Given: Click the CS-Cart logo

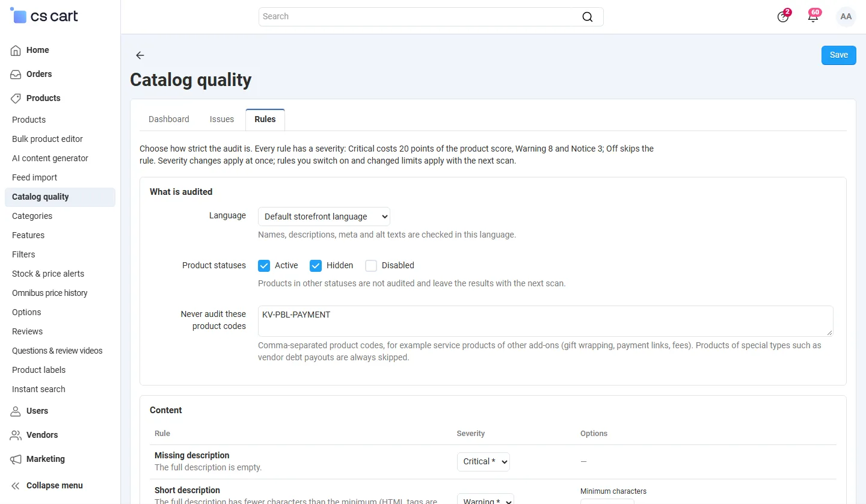Looking at the screenshot, I should coord(44,16).
